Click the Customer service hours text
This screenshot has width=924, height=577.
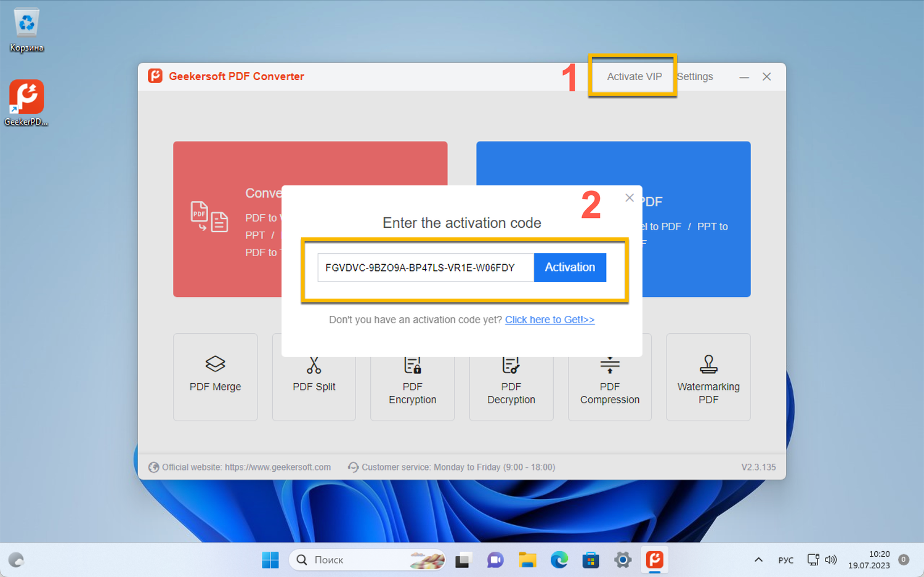tap(458, 467)
